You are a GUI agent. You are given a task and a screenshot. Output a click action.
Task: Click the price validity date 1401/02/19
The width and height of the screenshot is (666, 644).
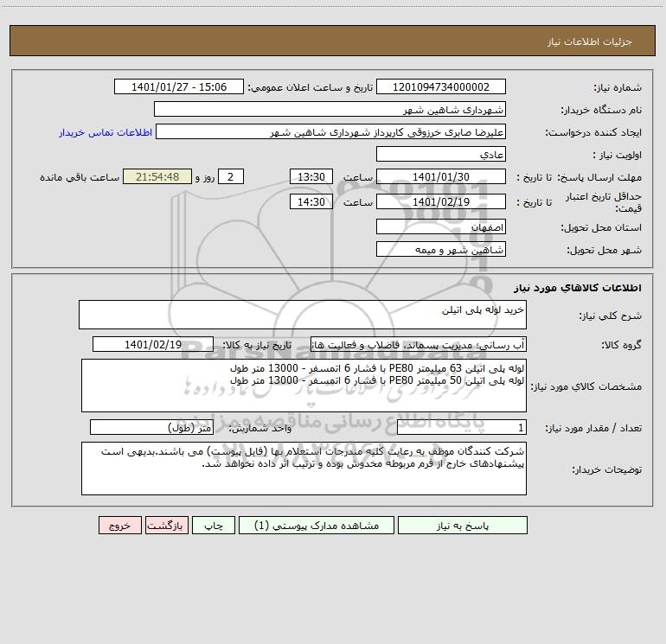click(x=441, y=201)
